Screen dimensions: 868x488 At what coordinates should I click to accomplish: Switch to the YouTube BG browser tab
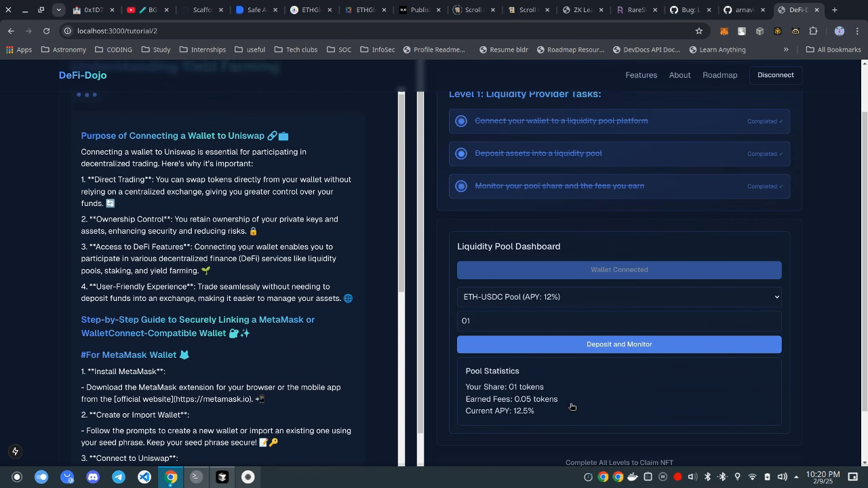[x=148, y=10]
